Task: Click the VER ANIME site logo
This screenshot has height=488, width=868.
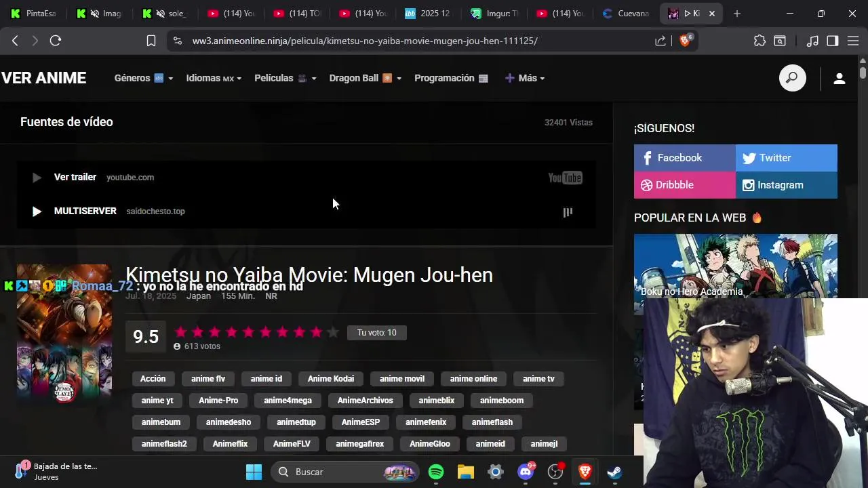Action: click(43, 78)
